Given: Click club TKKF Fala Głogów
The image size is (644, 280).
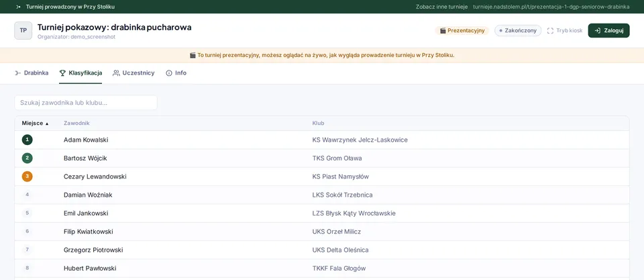Looking at the screenshot, I should coord(339,268).
